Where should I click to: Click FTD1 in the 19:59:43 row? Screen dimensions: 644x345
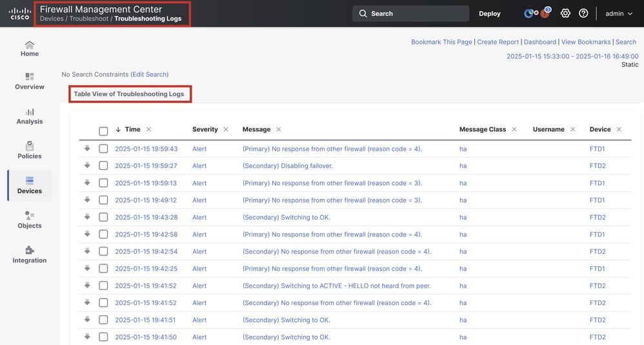coord(597,149)
